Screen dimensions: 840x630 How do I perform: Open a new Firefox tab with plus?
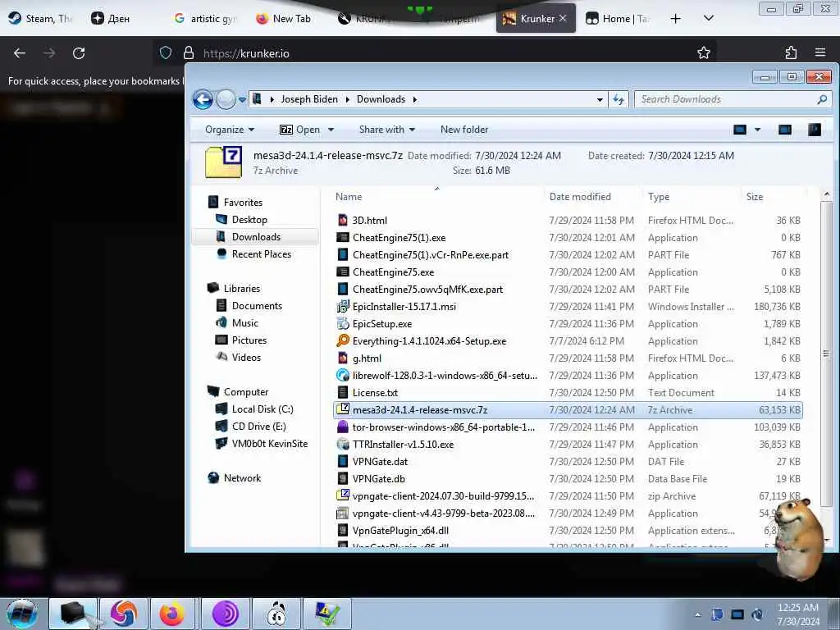click(676, 19)
